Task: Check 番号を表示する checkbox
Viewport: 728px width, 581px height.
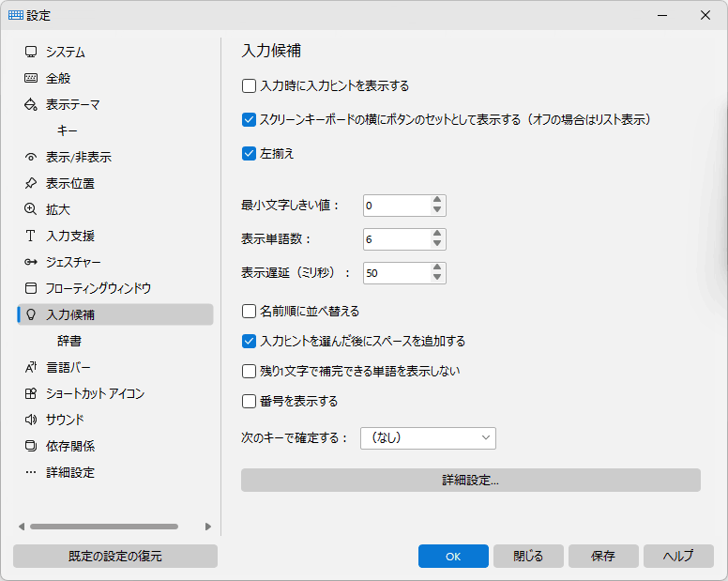Action: click(249, 402)
